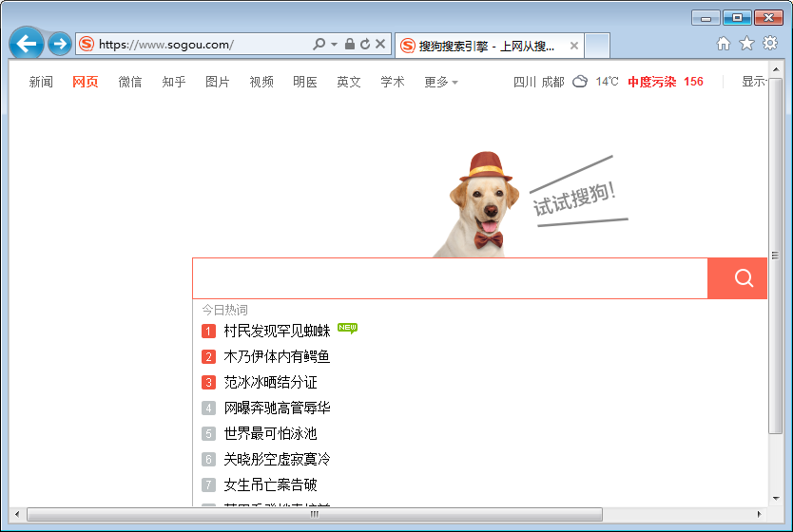Switch to 视频 video search

pos(261,82)
